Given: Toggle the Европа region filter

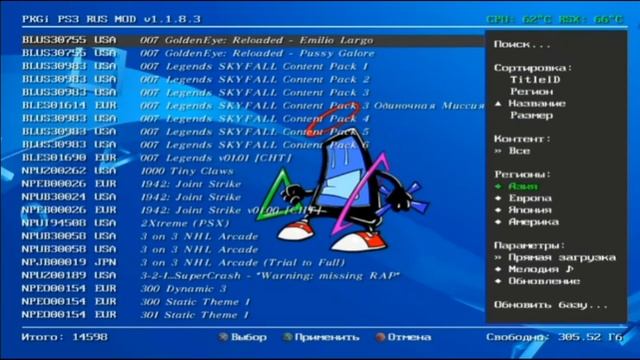Looking at the screenshot, I should click(x=530, y=198).
